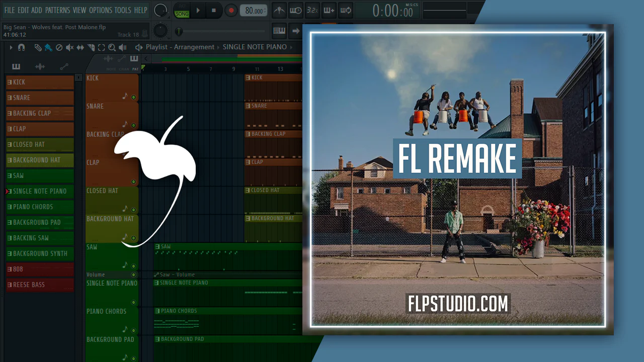Image resolution: width=644 pixels, height=362 pixels.
Task: Select the slip tool in playlist toolbar
Action: pyautogui.click(x=80, y=47)
